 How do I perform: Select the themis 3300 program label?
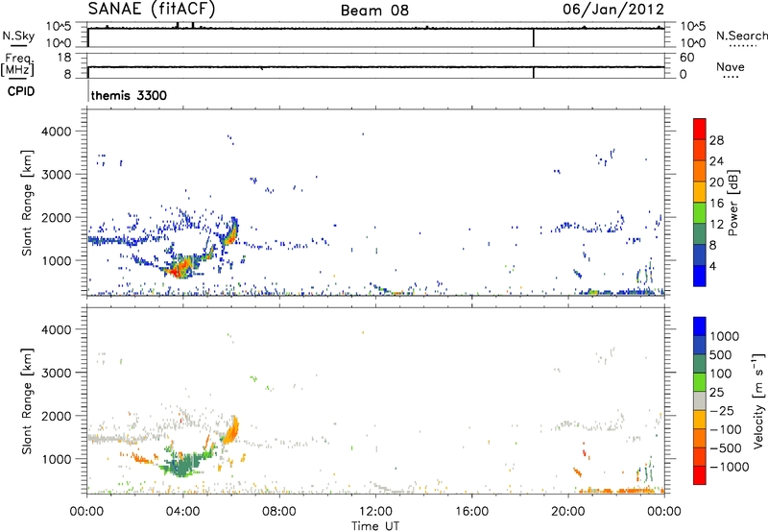pos(129,95)
